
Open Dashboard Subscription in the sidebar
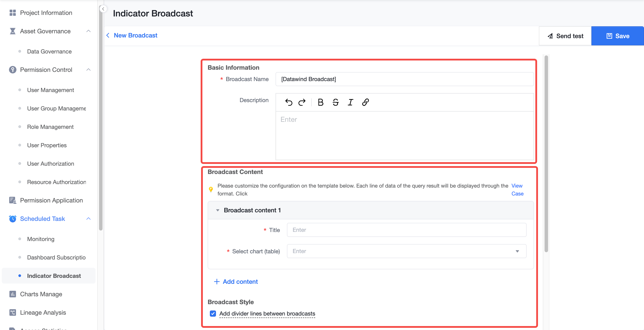(x=56, y=257)
